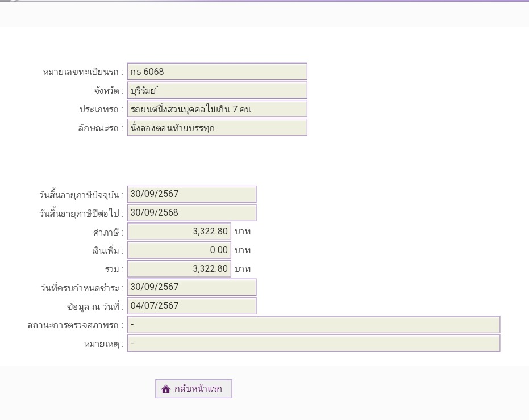Click the หมายเลขทะเบียนรถ label
Viewport: 529px width, 420px height.
click(82, 72)
